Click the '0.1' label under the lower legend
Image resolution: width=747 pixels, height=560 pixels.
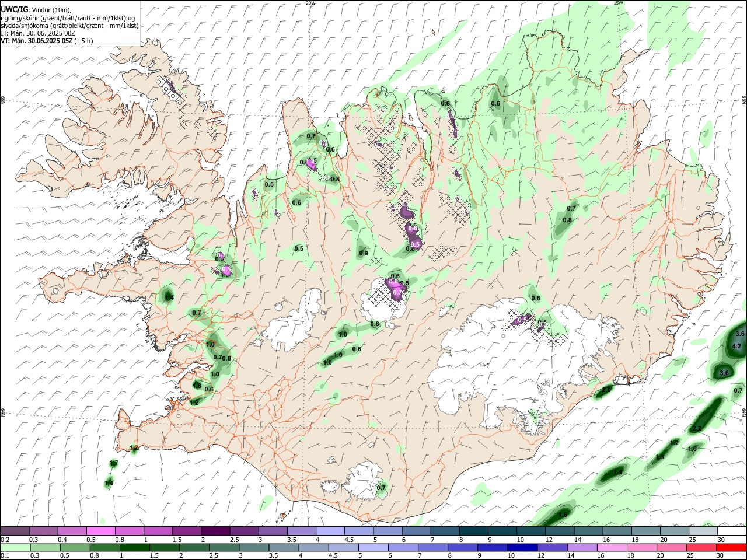(x=5, y=556)
